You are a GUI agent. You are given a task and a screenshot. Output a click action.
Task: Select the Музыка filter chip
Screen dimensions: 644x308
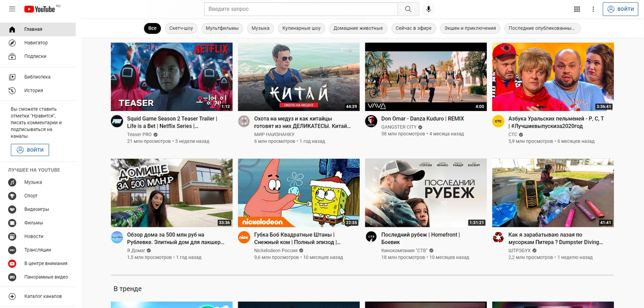[x=260, y=28]
